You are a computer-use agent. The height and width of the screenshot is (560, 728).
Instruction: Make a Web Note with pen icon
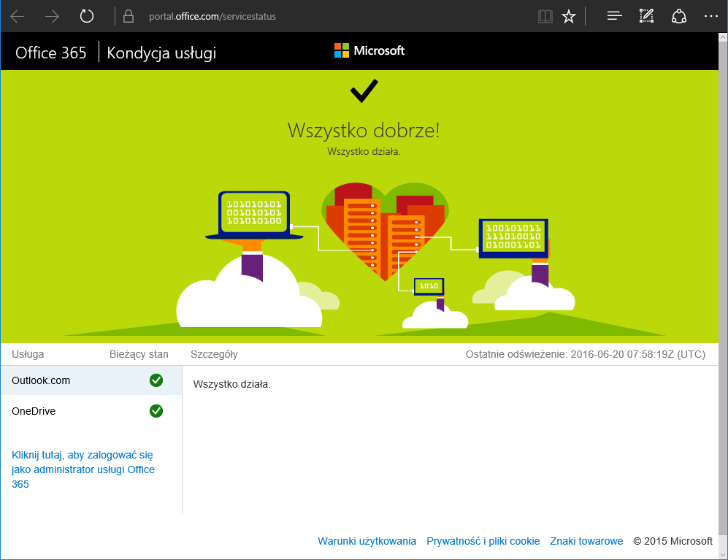[x=646, y=16]
